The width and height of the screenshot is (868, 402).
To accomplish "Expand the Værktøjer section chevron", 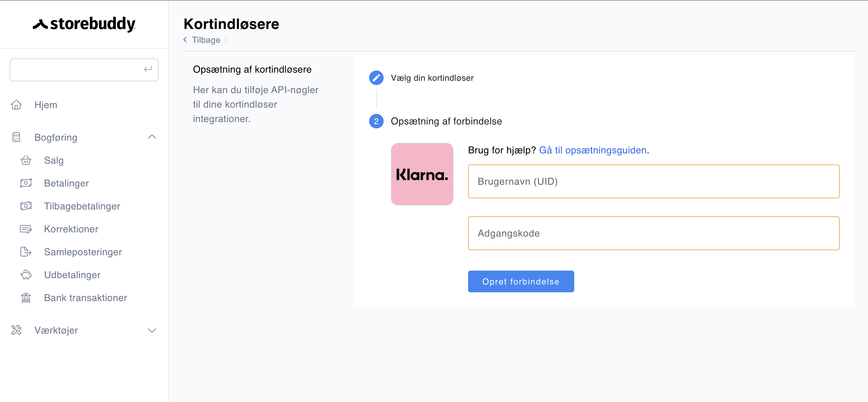I will pyautogui.click(x=152, y=330).
